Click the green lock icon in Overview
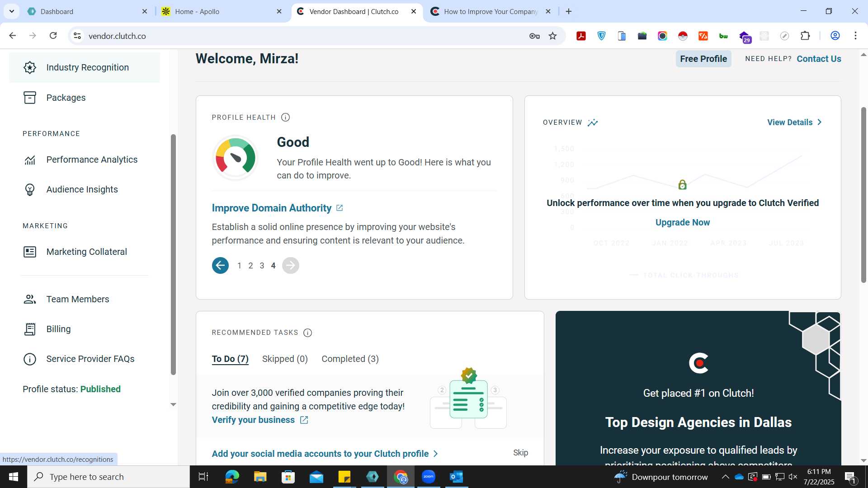 (x=683, y=184)
